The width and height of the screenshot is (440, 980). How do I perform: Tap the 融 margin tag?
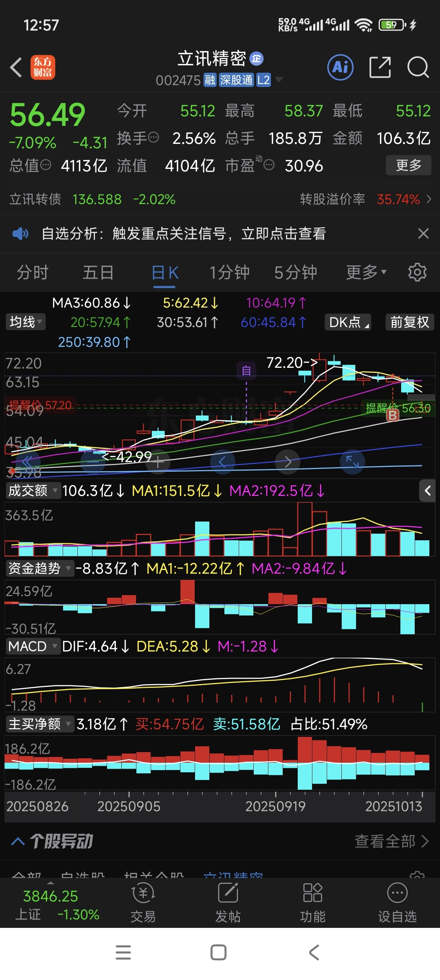(x=210, y=80)
